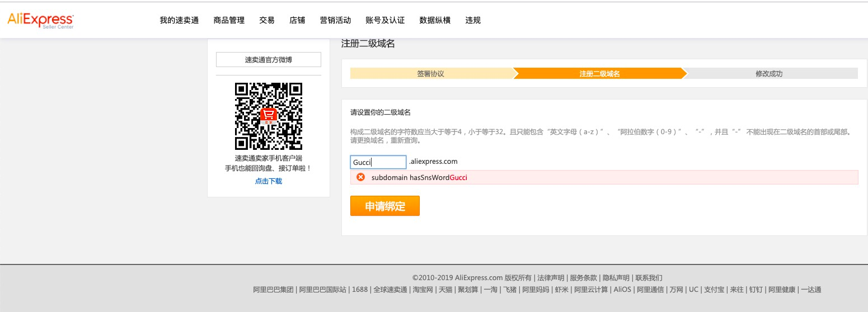
Task: Open the 违规 menu
Action: pyautogui.click(x=473, y=20)
